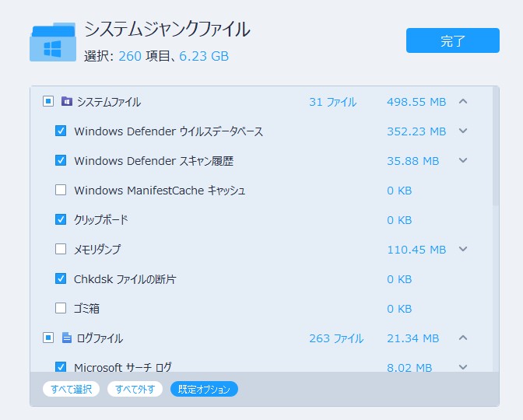Expand Microsoft サーチ ログ row
Image resolution: width=523 pixels, height=420 pixels.
[463, 367]
